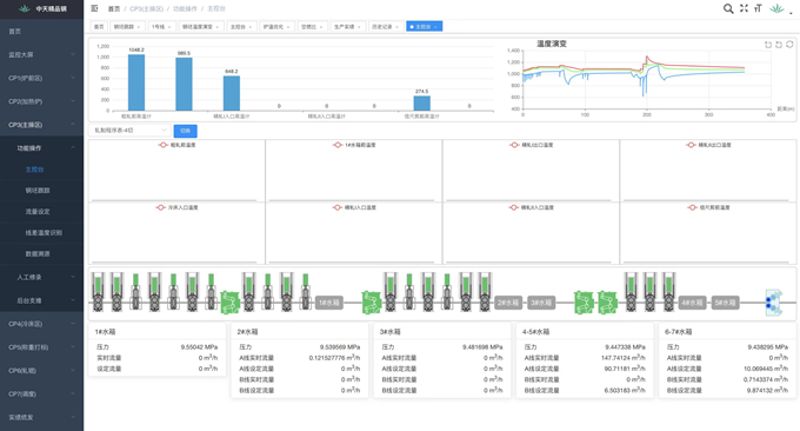Screen dimensions: 800x431
Task: Click the bar labeled 985.5 in bar chart
Action: tap(184, 84)
